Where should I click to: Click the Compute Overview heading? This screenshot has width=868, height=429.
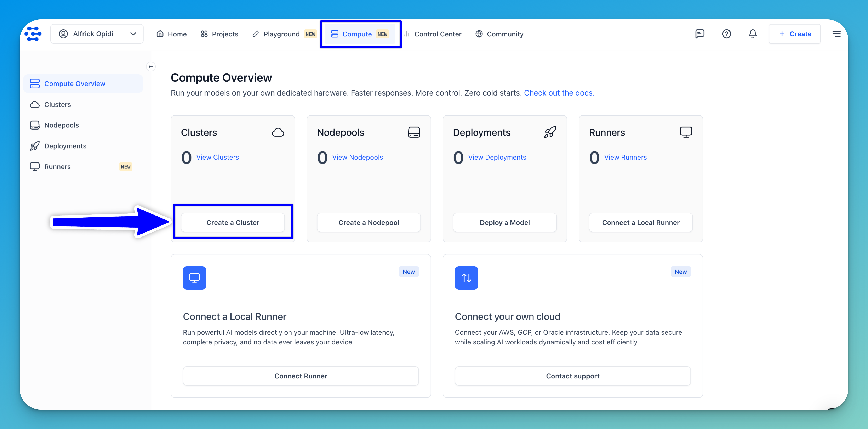[221, 78]
